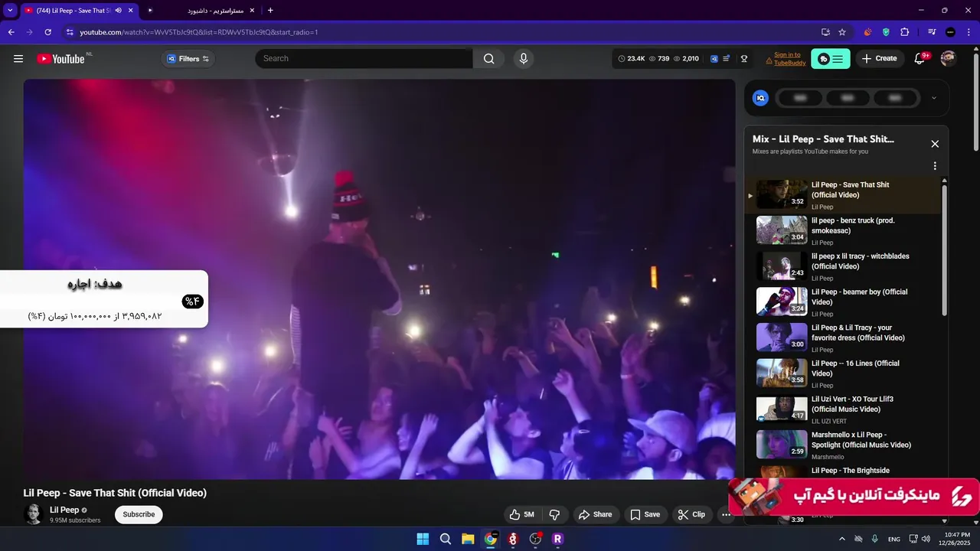980x551 pixels.
Task: Expand the vidIQ side panel chevron
Action: 933,98
